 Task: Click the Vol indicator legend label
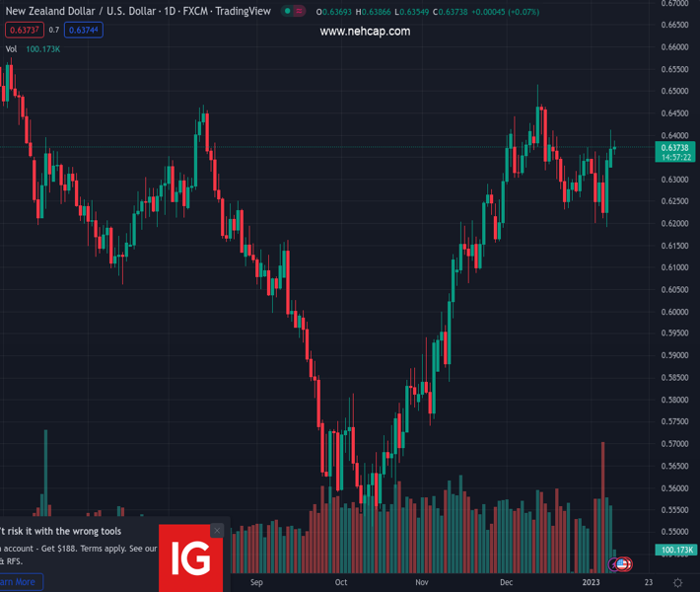tap(11, 49)
